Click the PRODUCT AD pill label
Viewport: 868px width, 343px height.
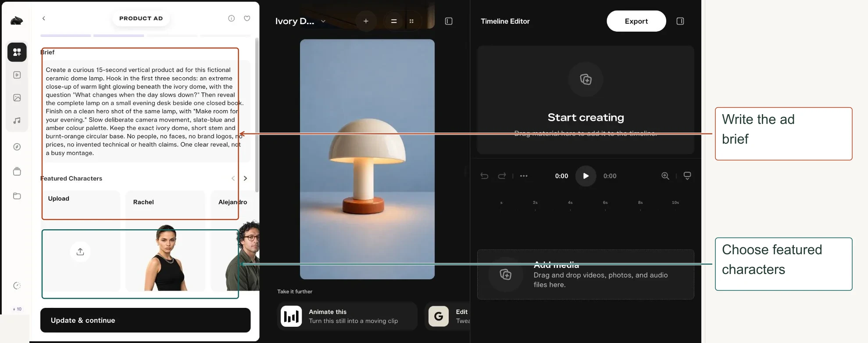[141, 18]
